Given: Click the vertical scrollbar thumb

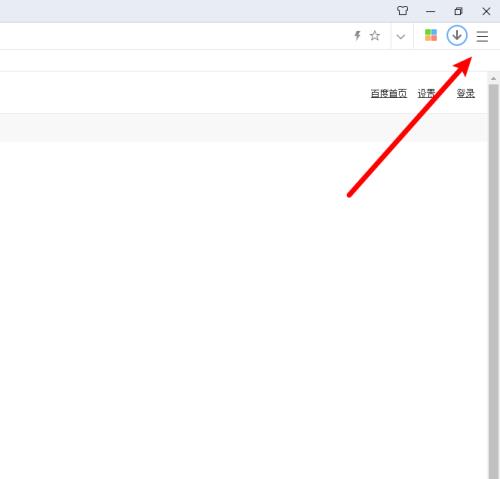Looking at the screenshot, I should click(x=493, y=282).
